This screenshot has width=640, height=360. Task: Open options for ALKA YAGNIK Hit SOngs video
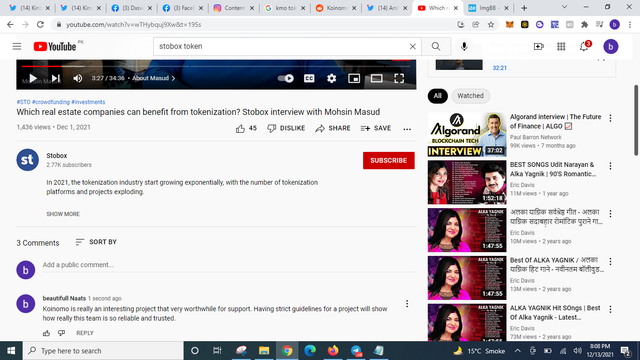tap(611, 309)
